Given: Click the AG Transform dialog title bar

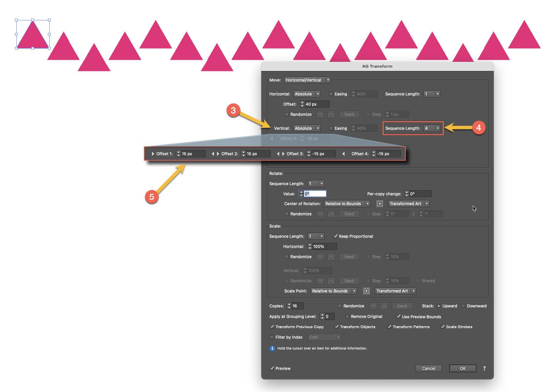Looking at the screenshot, I should coord(377,66).
